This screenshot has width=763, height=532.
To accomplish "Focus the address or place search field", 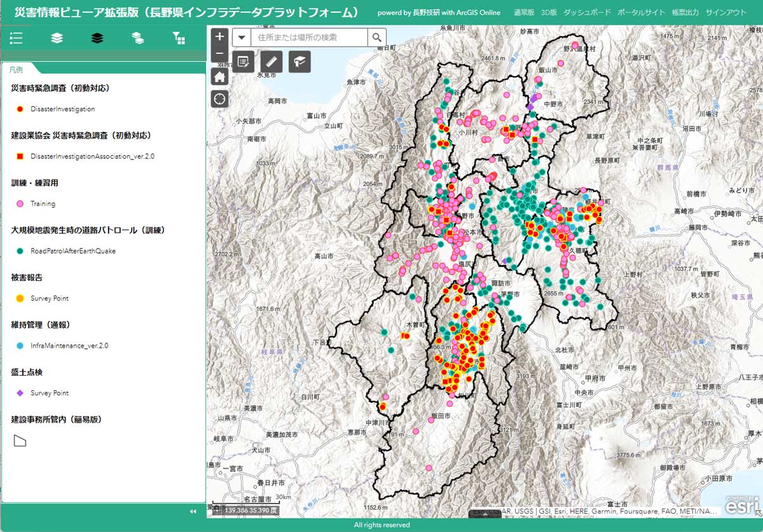I will coord(310,38).
